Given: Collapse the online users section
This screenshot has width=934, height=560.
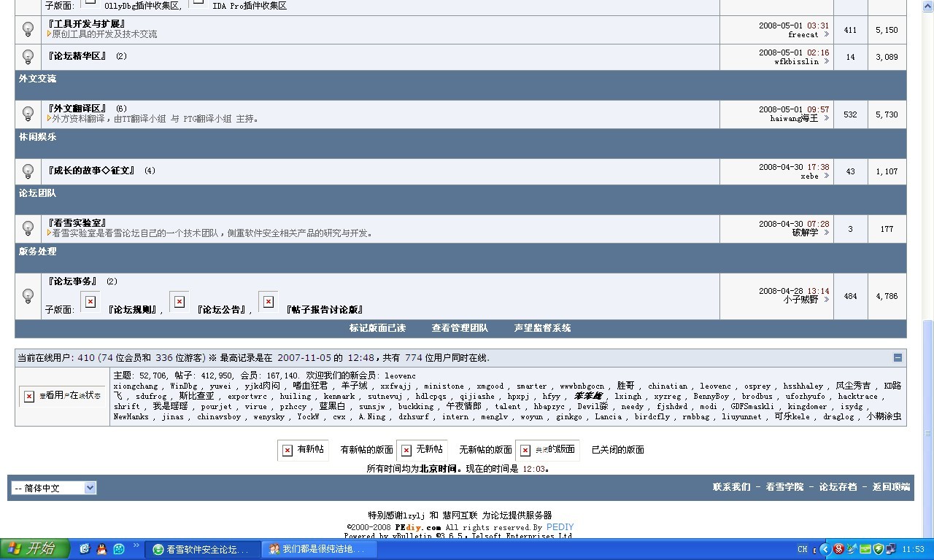Looking at the screenshot, I should click(898, 357).
